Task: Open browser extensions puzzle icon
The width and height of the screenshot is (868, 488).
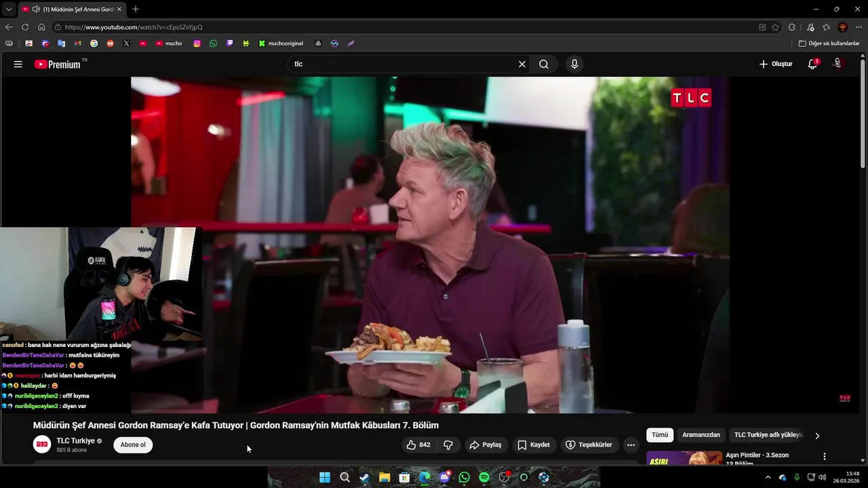Action: (x=792, y=27)
